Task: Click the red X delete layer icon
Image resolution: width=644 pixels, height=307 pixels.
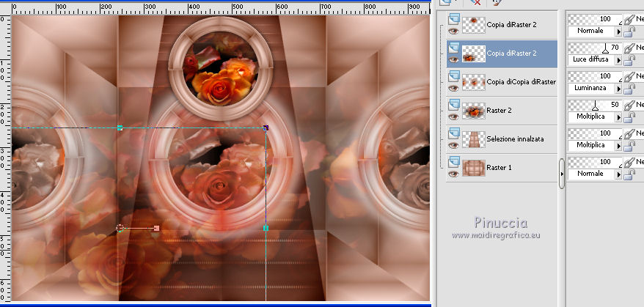Action: click(x=475, y=2)
